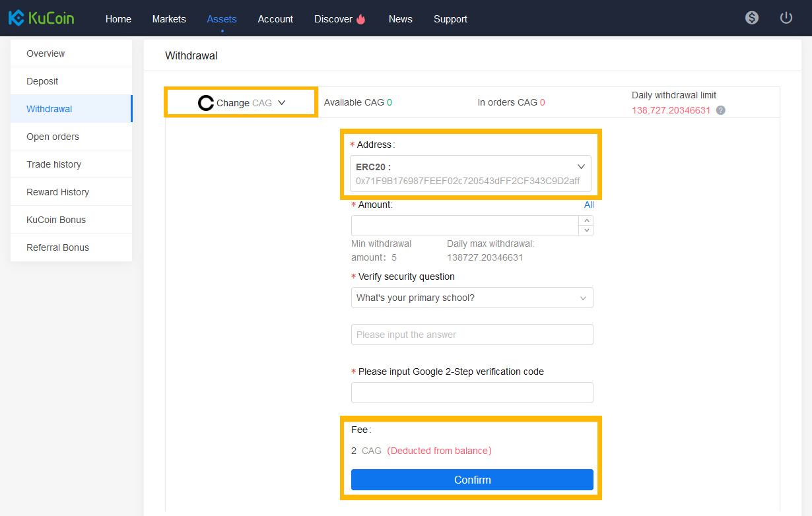
Task: Open the Assets menu item
Action: point(222,19)
